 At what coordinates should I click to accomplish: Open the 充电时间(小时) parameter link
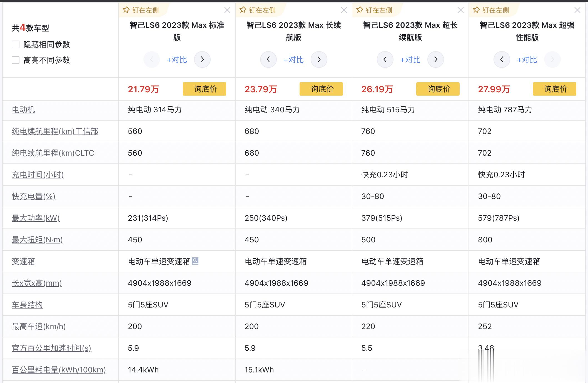[x=38, y=175]
